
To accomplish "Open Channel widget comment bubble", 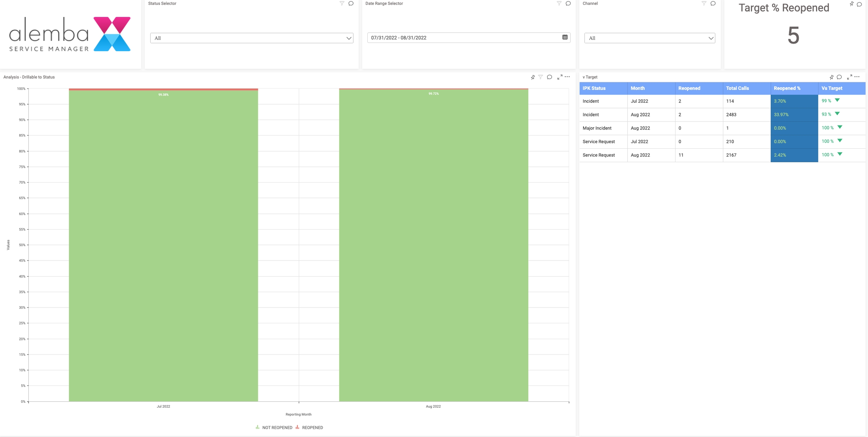I will tap(713, 3).
